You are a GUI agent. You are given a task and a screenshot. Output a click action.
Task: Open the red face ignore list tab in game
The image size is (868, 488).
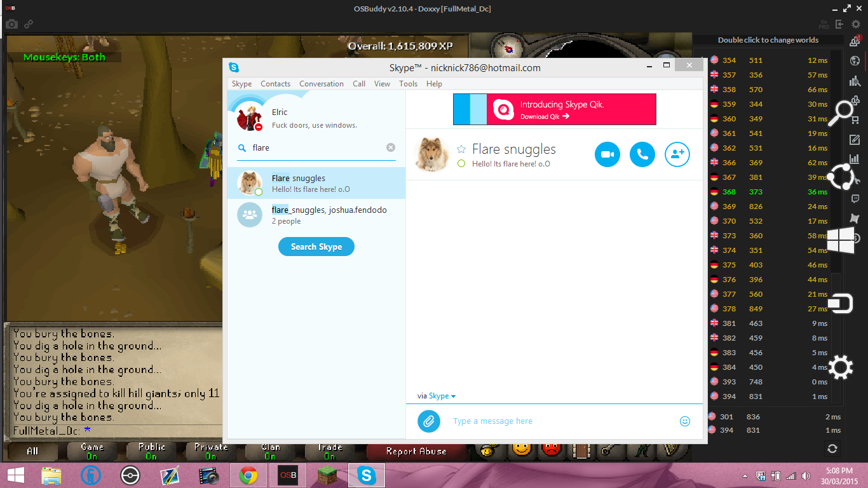coord(550,451)
